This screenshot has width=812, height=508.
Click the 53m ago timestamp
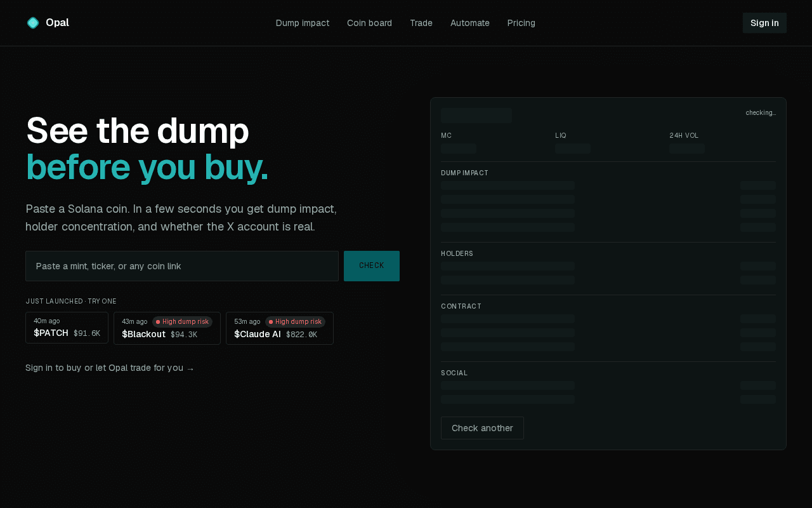click(x=247, y=322)
